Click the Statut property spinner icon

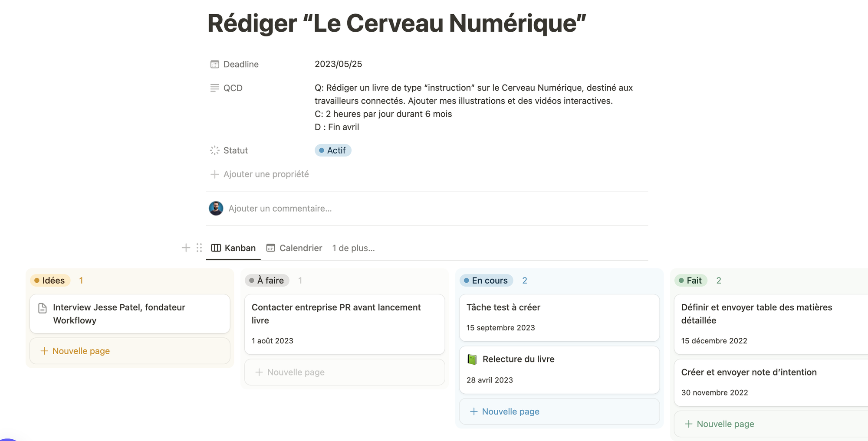[x=214, y=150]
